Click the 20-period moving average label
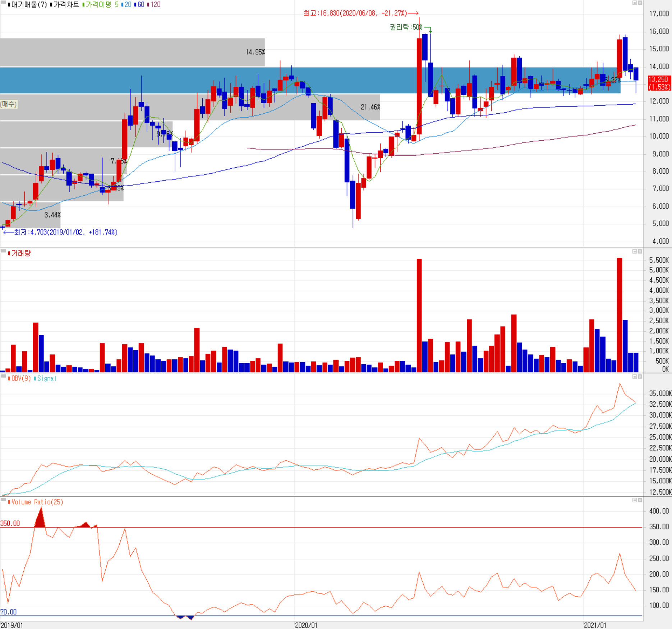This screenshot has width=672, height=629. click(x=127, y=5)
